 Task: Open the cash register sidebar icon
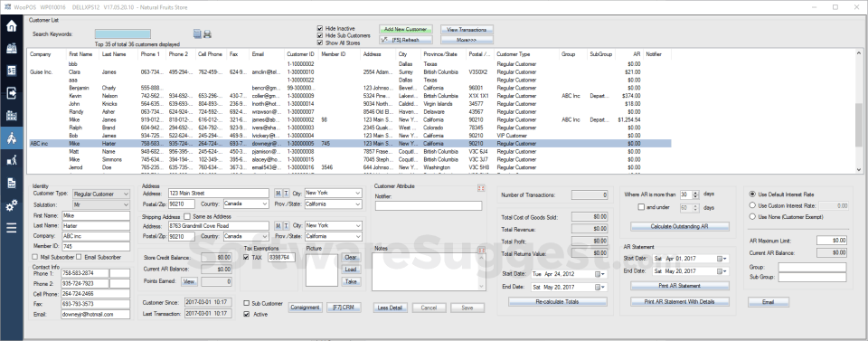click(x=11, y=49)
